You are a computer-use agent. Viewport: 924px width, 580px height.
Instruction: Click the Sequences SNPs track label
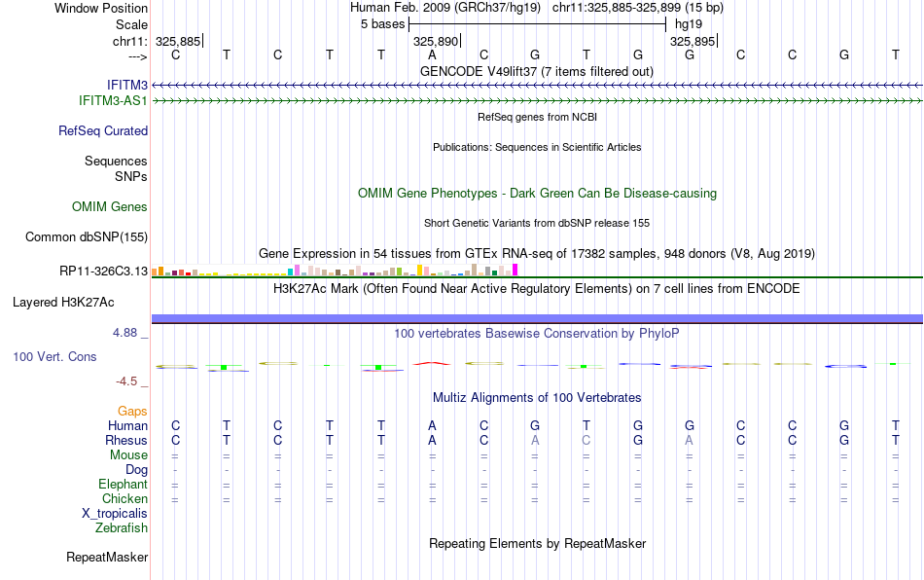[116, 168]
